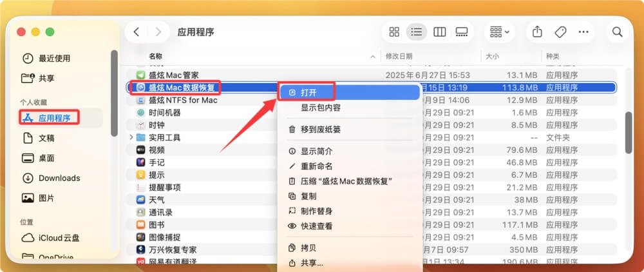Choose 重新命名 in the context menu
This screenshot has width=644, height=272.
[348, 166]
